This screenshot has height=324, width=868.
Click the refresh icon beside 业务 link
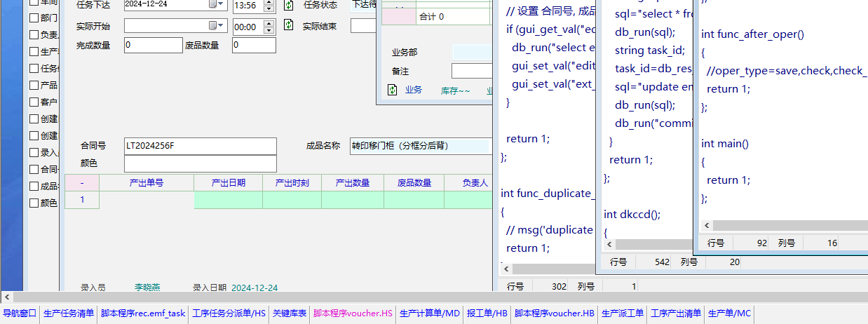(393, 90)
